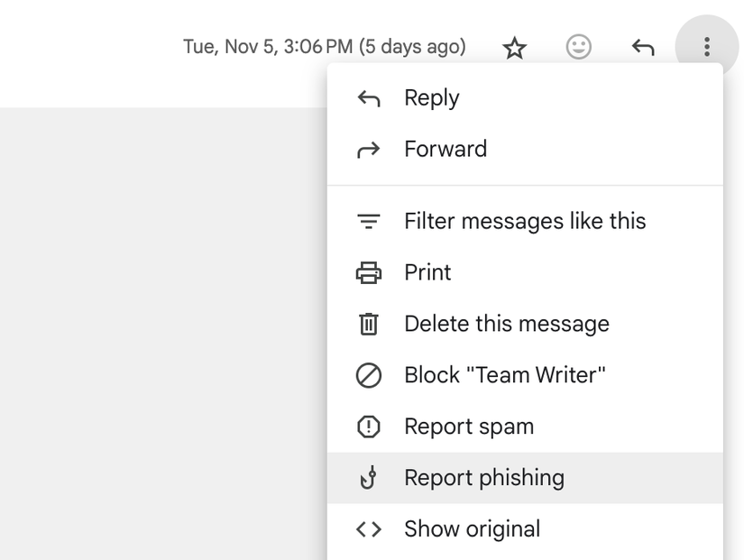Select Reply from the menu
The width and height of the screenshot is (744, 560).
point(432,97)
